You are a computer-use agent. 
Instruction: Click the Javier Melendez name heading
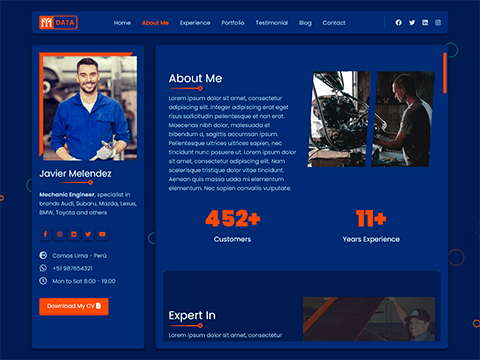[x=75, y=174]
